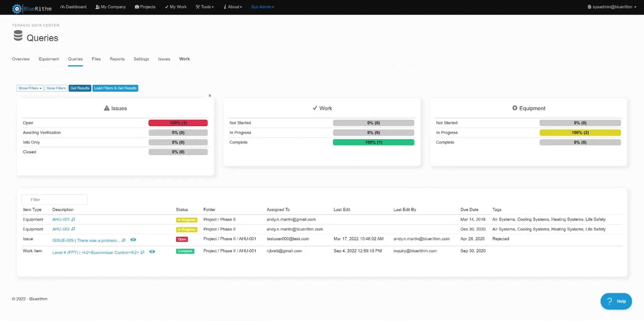This screenshot has width=644, height=321.
Task: Open Level 4 (FPT) external link icon
Action: point(142,252)
